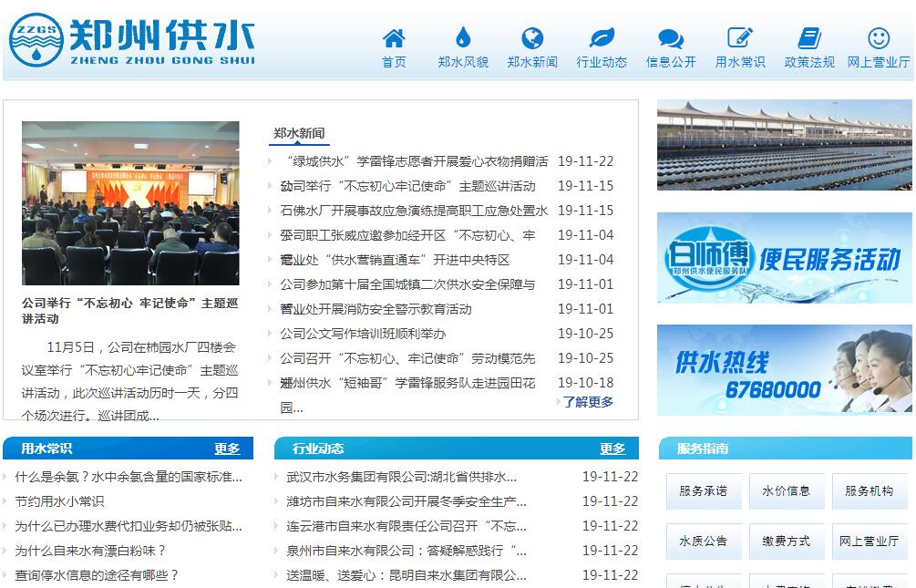Viewport: 916px width, 588px height.
Task: Open the book 政策法规 icon
Action: point(809,38)
